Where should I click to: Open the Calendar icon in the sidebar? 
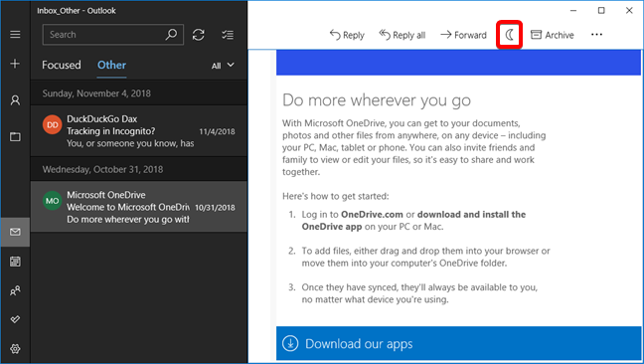(x=15, y=262)
